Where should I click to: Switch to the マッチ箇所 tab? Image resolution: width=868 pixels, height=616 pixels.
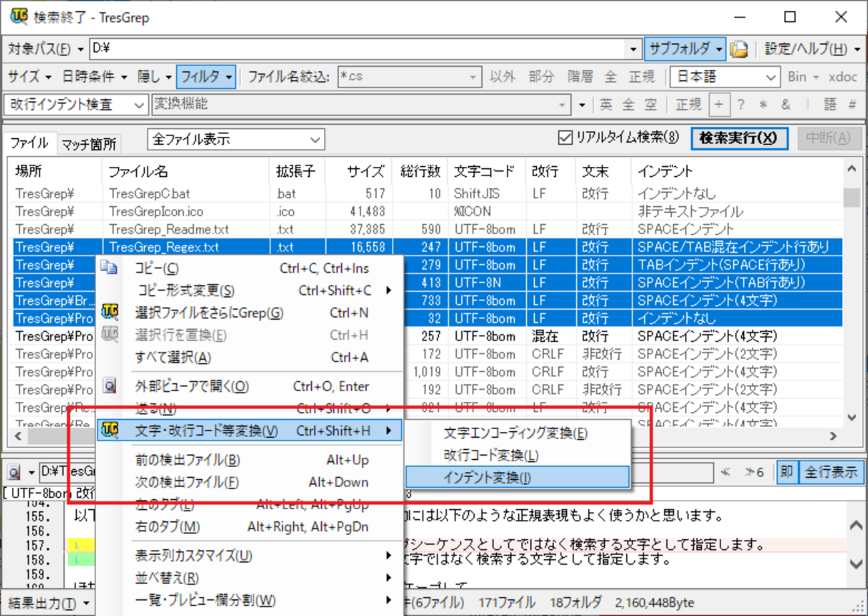coord(88,143)
